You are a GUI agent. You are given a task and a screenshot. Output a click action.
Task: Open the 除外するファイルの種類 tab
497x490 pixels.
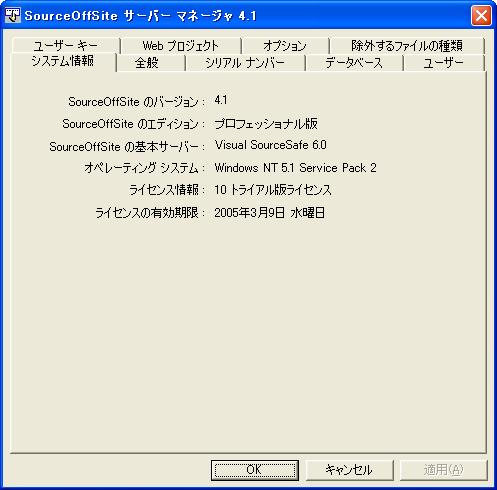coord(407,46)
